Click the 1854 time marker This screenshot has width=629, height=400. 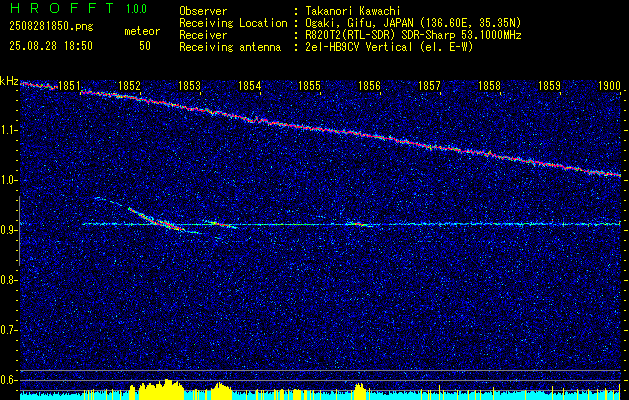[250, 86]
